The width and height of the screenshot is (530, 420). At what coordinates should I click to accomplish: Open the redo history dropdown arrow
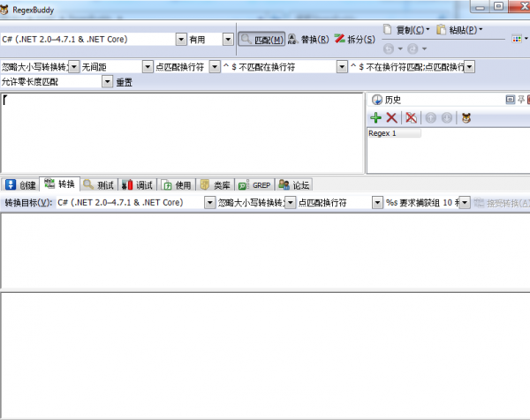[424, 49]
